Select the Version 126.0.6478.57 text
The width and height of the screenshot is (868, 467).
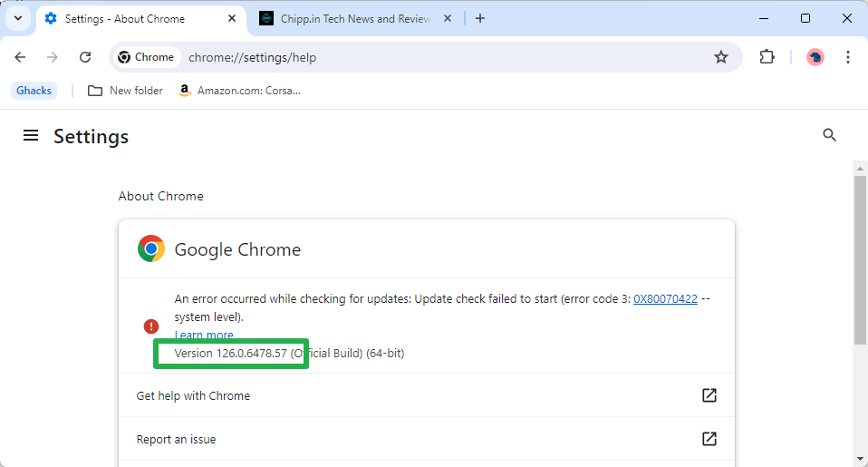tap(230, 354)
